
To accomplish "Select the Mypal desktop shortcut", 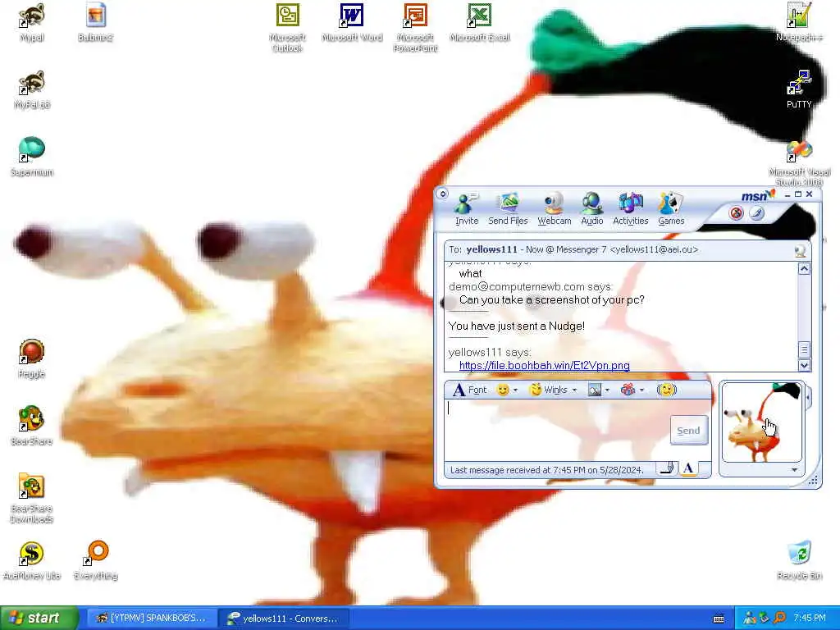I will coord(32,22).
